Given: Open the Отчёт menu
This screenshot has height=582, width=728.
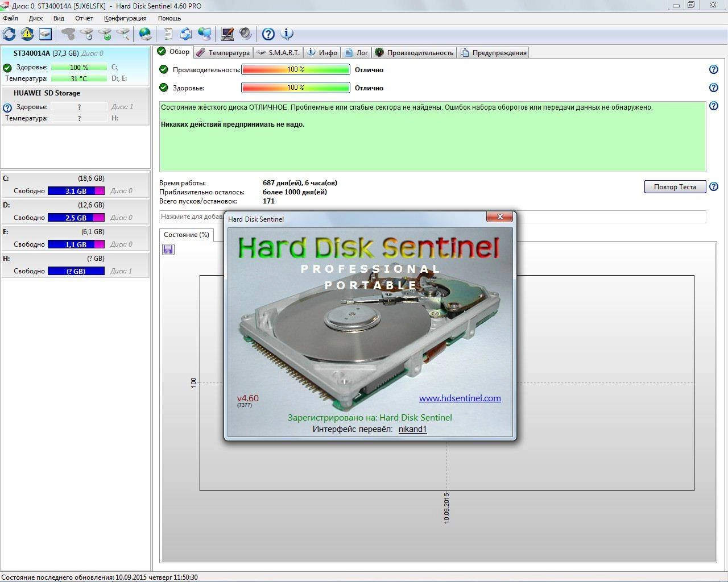Looking at the screenshot, I should point(84,18).
